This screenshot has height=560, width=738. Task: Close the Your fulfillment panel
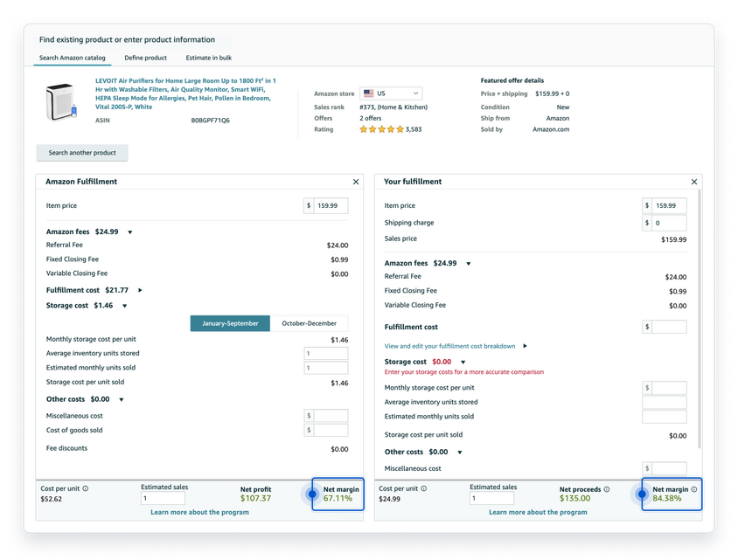tap(694, 182)
